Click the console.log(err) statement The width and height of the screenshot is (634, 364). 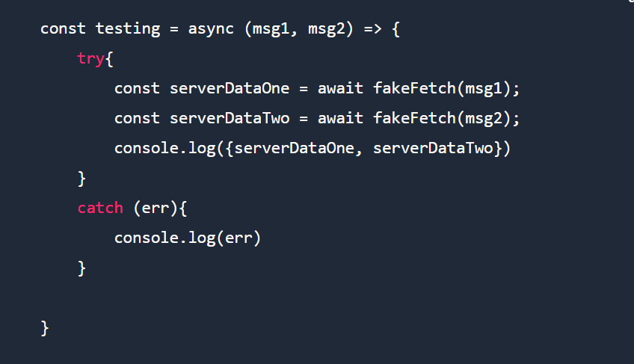click(x=191, y=238)
